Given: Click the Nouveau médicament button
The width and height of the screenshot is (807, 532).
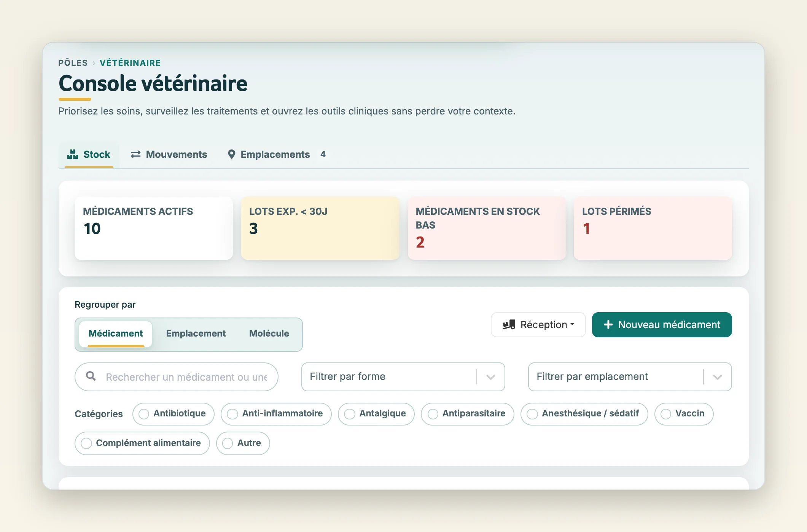Looking at the screenshot, I should tap(662, 325).
